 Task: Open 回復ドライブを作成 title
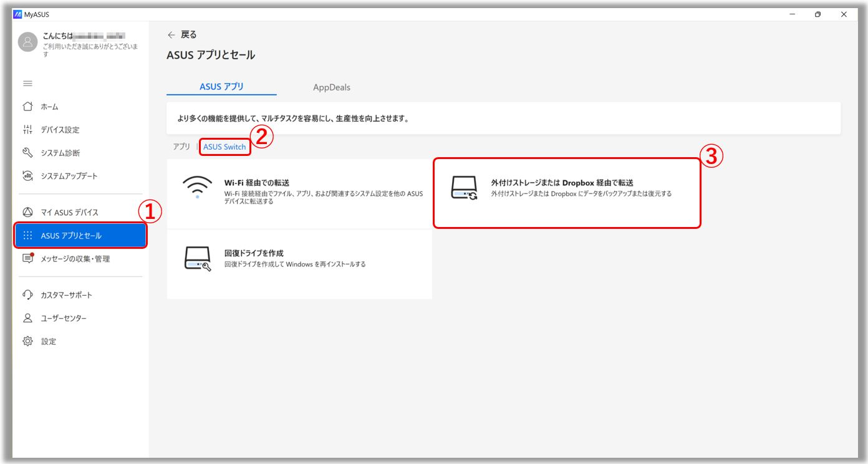point(254,253)
